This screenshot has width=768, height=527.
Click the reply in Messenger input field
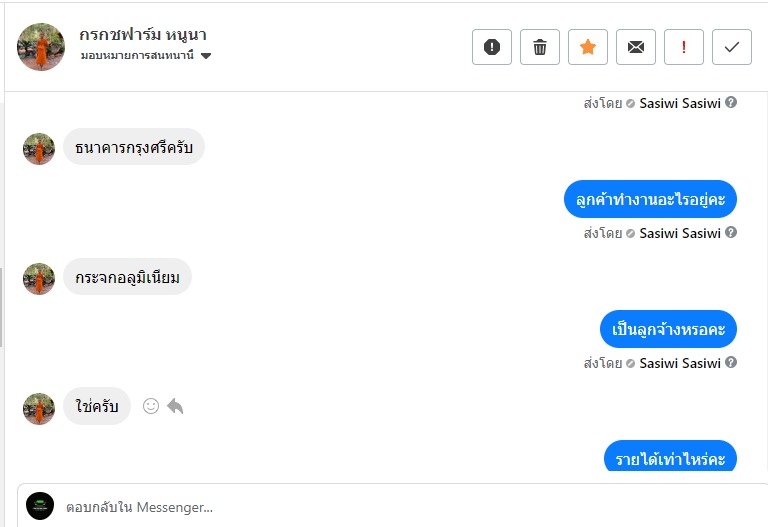tap(400, 507)
